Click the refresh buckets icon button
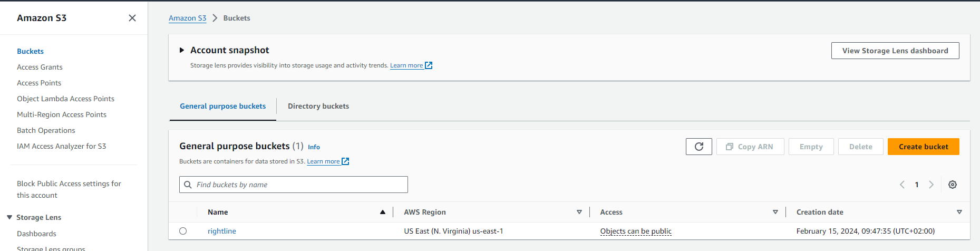980x251 pixels. coord(698,147)
